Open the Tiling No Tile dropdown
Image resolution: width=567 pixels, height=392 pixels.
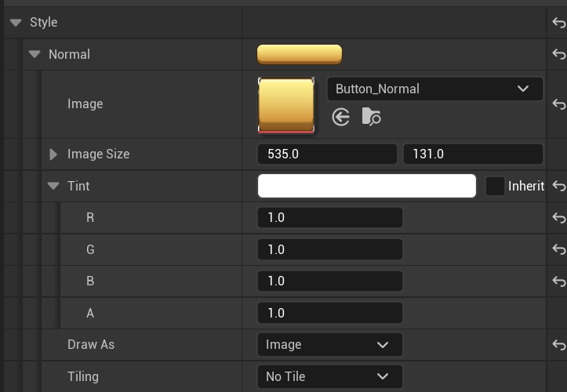(329, 376)
